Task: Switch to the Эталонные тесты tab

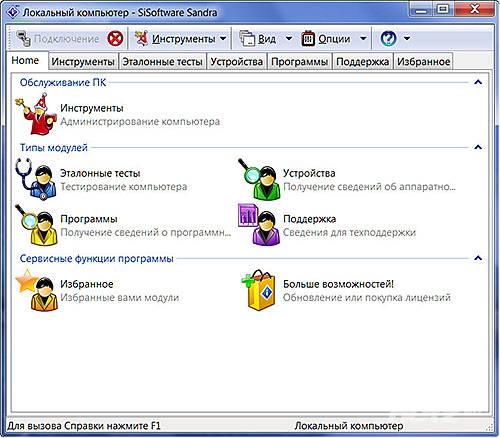Action: [x=162, y=62]
